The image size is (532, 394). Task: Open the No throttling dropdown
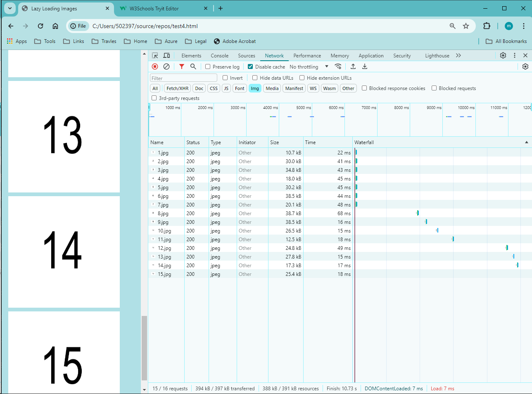tap(309, 66)
